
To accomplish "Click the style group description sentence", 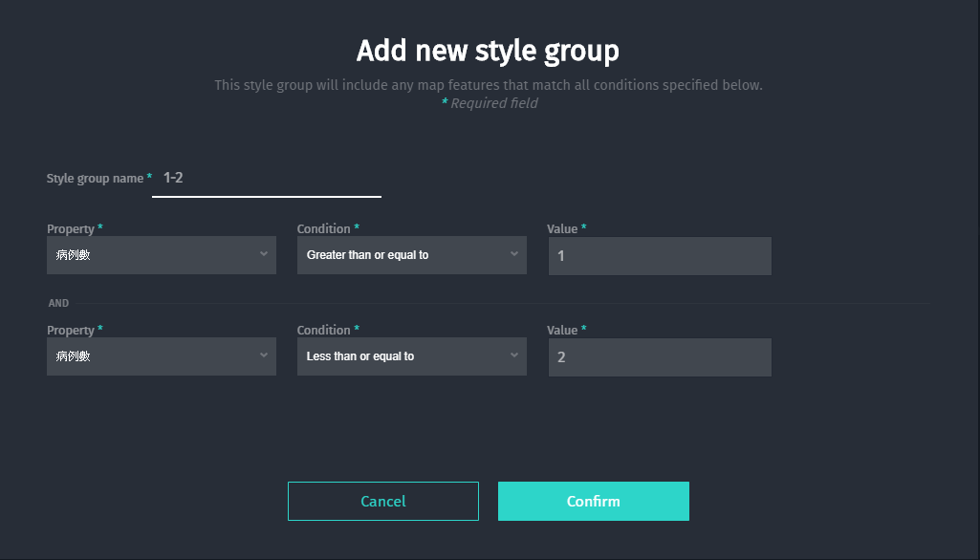I will coord(489,85).
